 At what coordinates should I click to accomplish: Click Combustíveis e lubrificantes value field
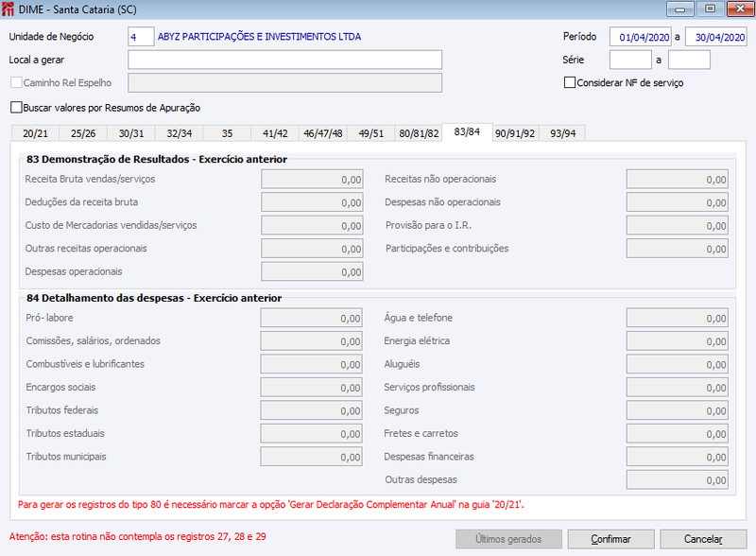point(312,364)
